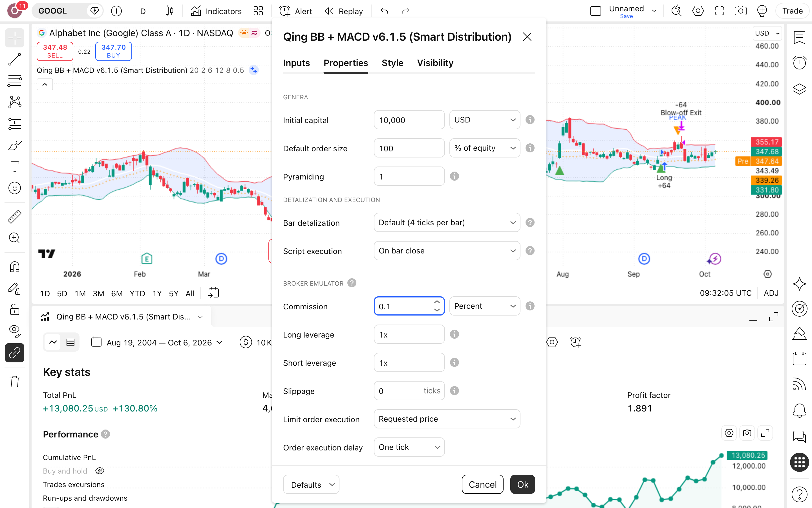Hide all drawings with eye icon
The width and height of the screenshot is (812, 508).
[x=14, y=331]
